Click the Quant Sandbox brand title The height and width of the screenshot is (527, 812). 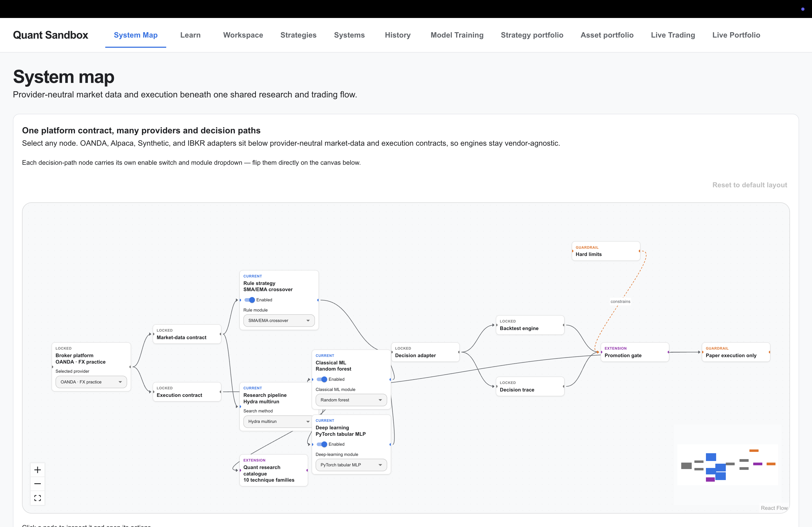pos(50,35)
